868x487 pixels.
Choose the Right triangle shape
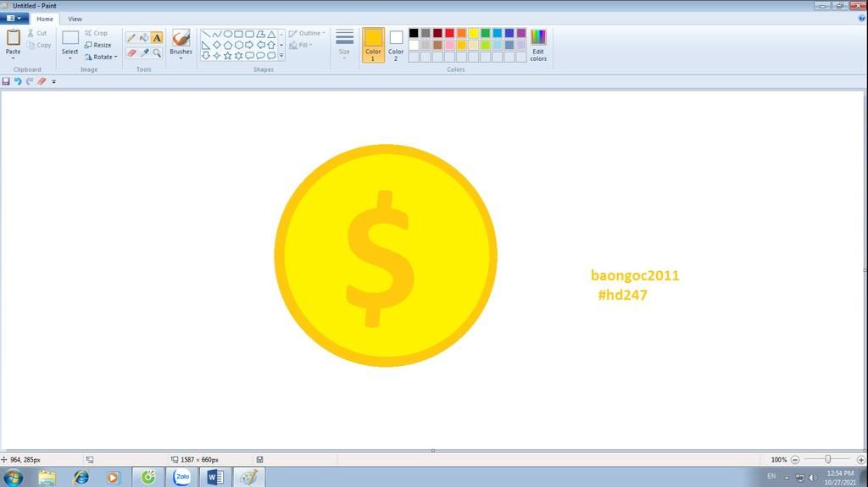(205, 45)
